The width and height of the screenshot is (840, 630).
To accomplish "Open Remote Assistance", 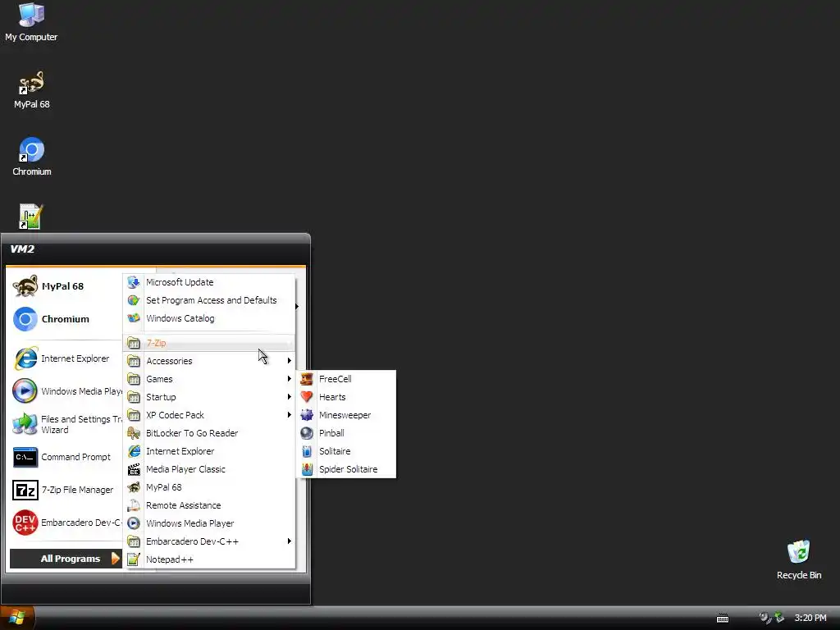I will point(209,505).
